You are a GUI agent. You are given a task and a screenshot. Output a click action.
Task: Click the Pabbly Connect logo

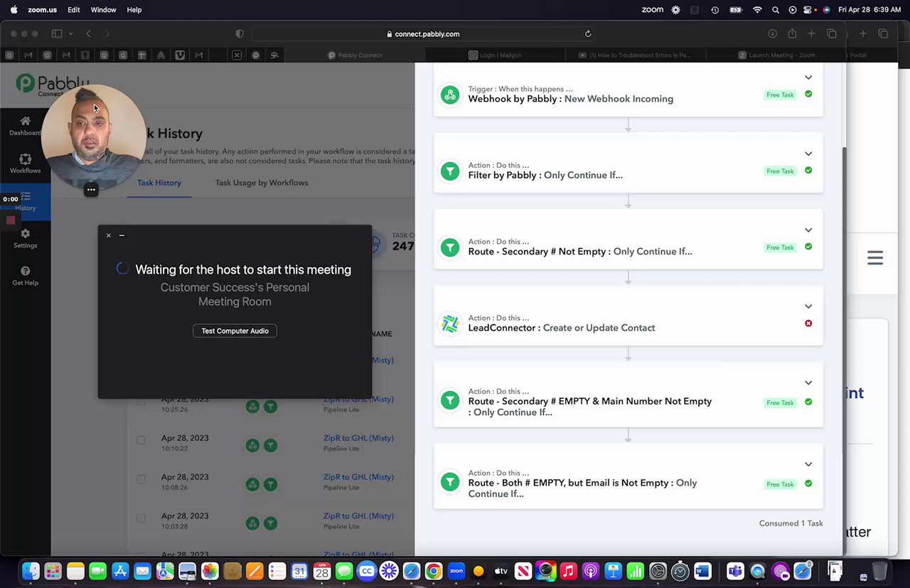pos(53,85)
